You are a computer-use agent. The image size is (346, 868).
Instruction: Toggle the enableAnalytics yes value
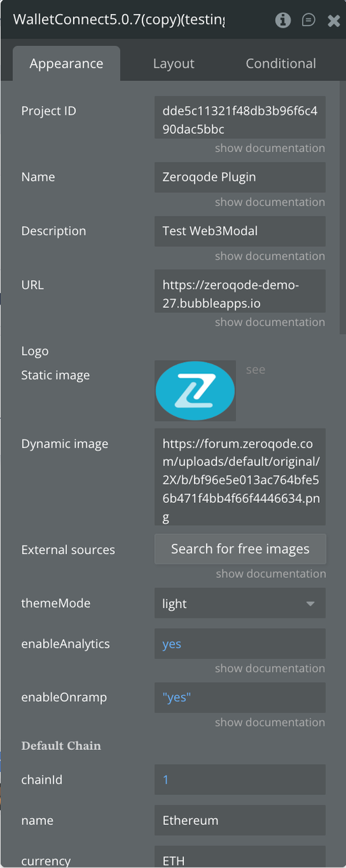tap(240, 644)
